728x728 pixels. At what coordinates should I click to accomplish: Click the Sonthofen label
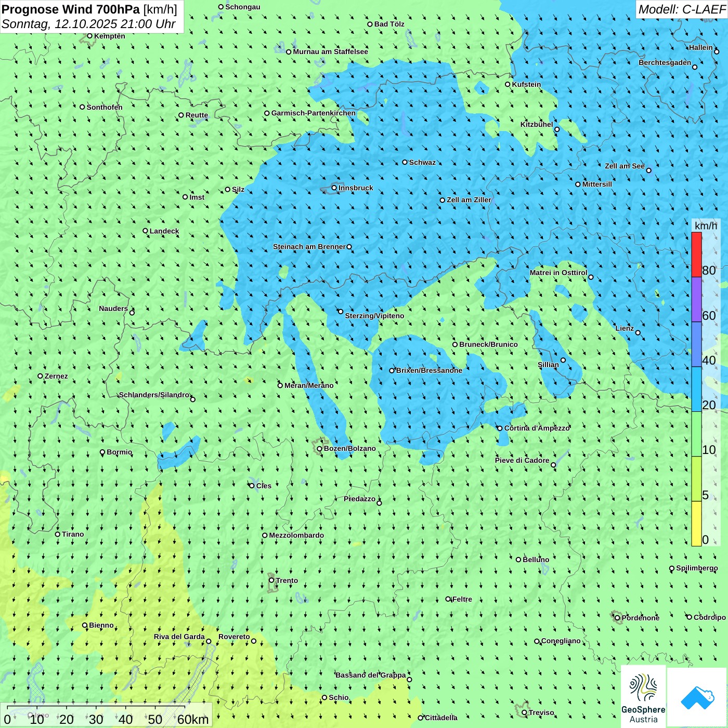[105, 107]
